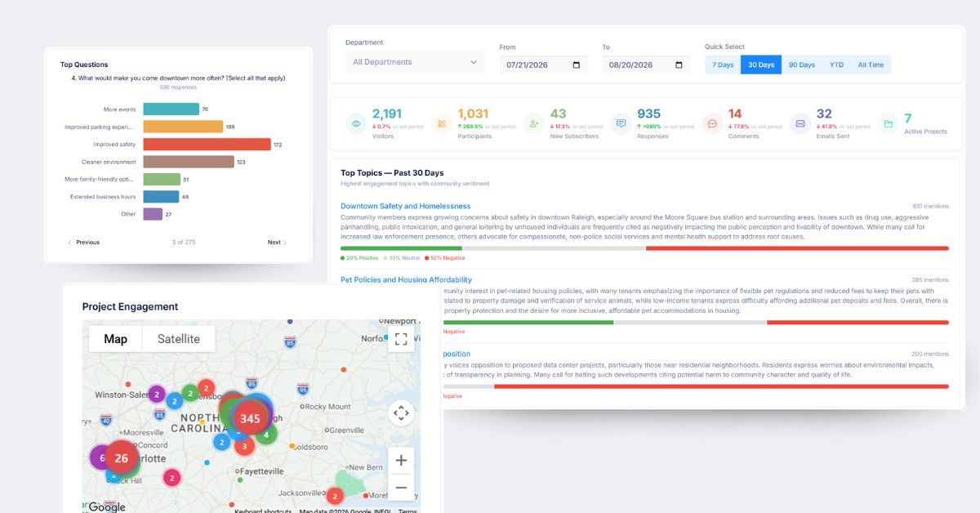
Task: Click the 1,031 Participants value
Action: click(x=473, y=114)
